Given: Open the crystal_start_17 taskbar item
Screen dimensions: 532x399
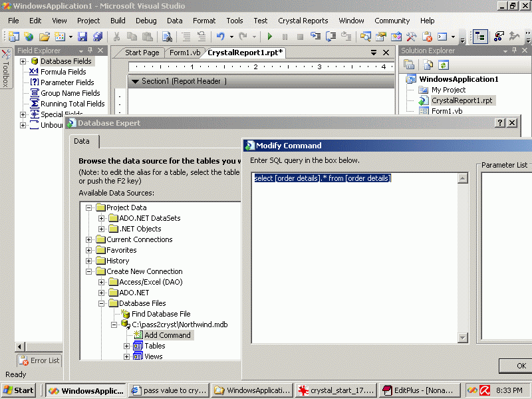Looking at the screenshot, I should click(x=336, y=390).
